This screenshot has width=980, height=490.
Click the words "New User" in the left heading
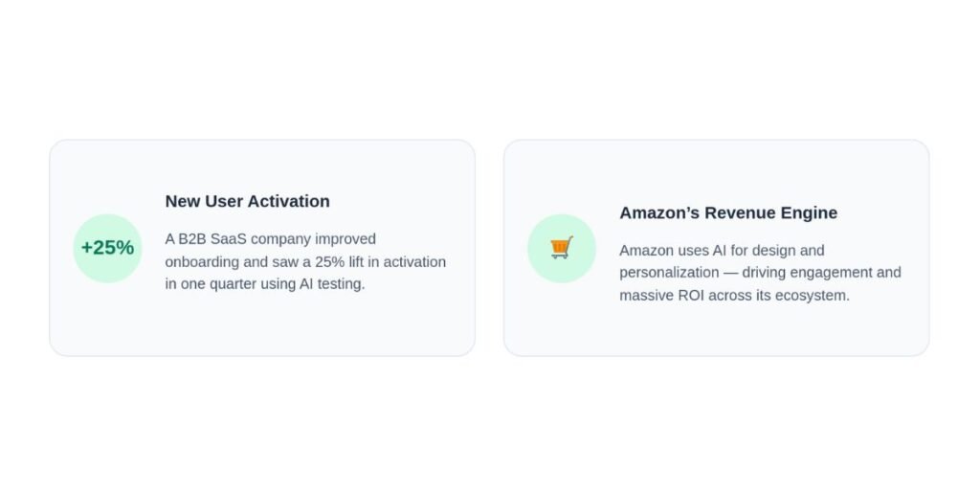tap(204, 201)
